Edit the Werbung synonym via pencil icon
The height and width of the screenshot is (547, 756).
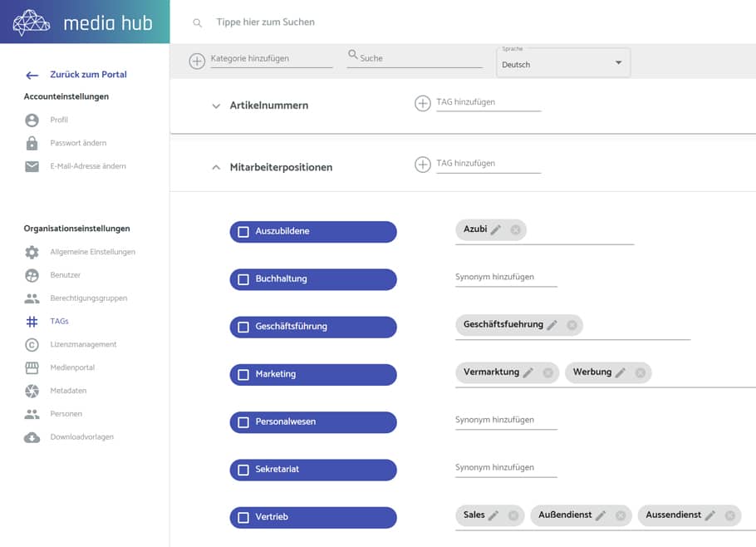[621, 373]
